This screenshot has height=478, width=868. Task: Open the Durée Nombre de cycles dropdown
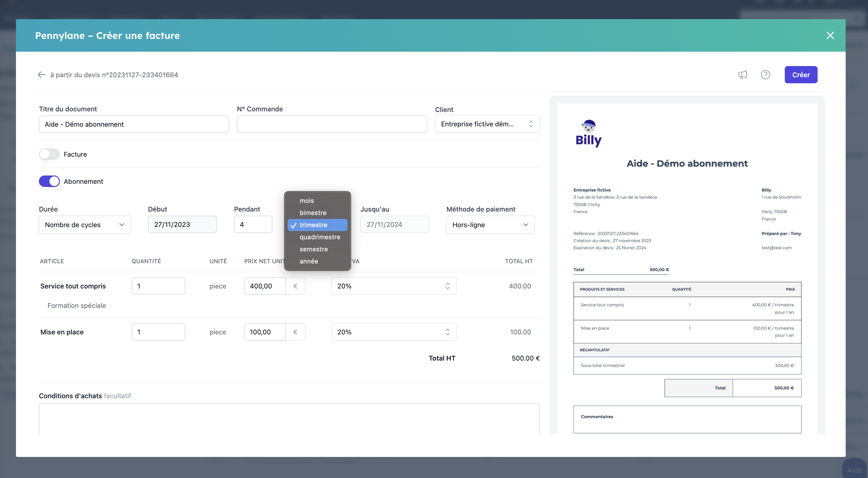tap(85, 225)
